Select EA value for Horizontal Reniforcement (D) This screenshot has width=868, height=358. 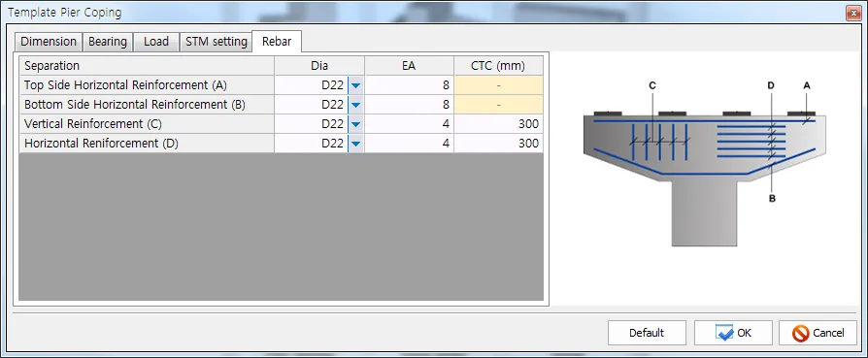pos(410,144)
